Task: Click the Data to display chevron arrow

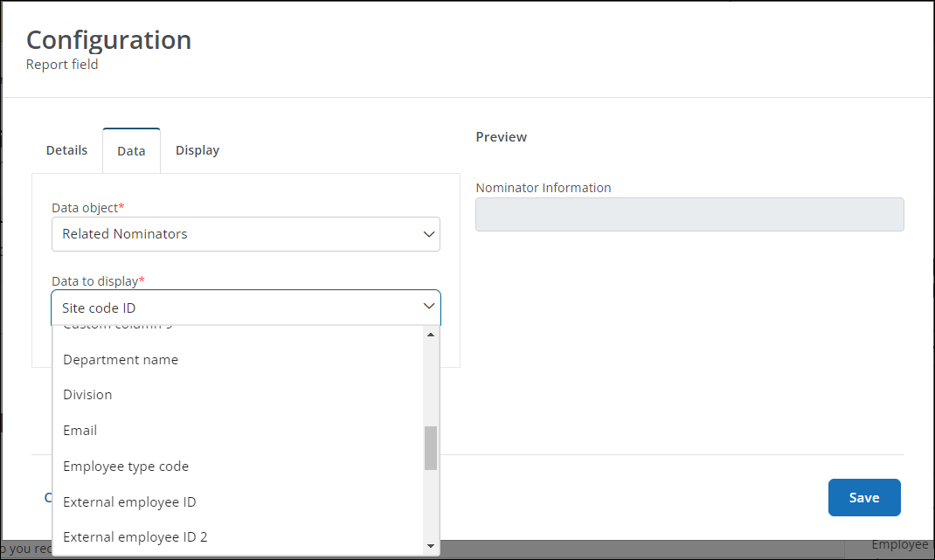Action: pos(429,307)
